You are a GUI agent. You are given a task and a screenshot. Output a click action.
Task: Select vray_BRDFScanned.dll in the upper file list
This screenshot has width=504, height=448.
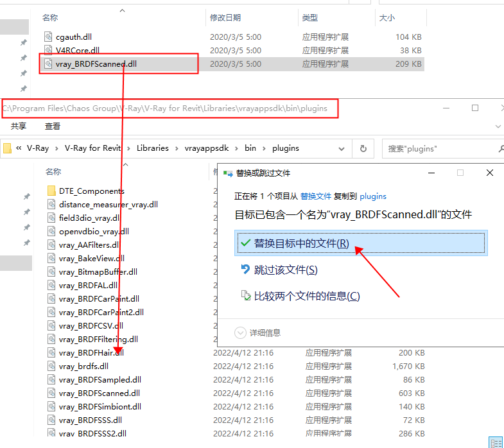[x=96, y=64]
